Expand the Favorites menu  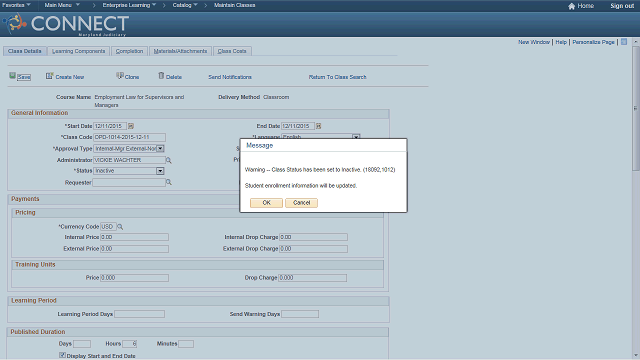(x=16, y=5)
